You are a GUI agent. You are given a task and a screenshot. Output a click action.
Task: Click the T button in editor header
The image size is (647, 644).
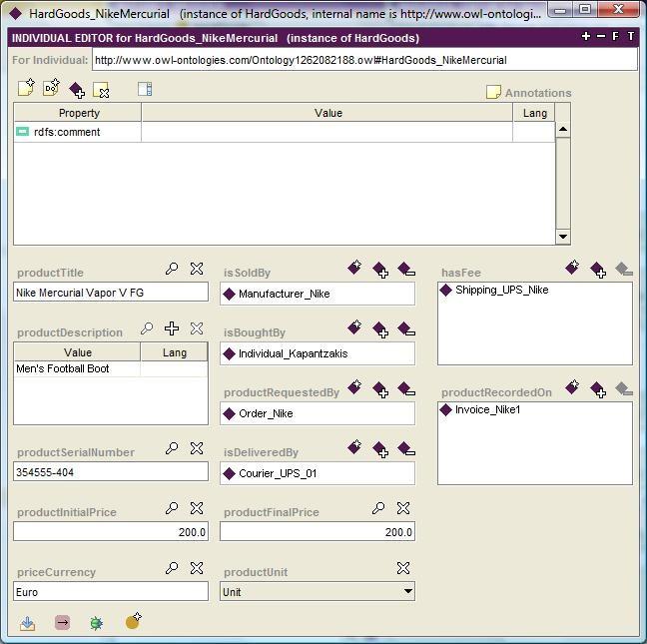pos(631,36)
